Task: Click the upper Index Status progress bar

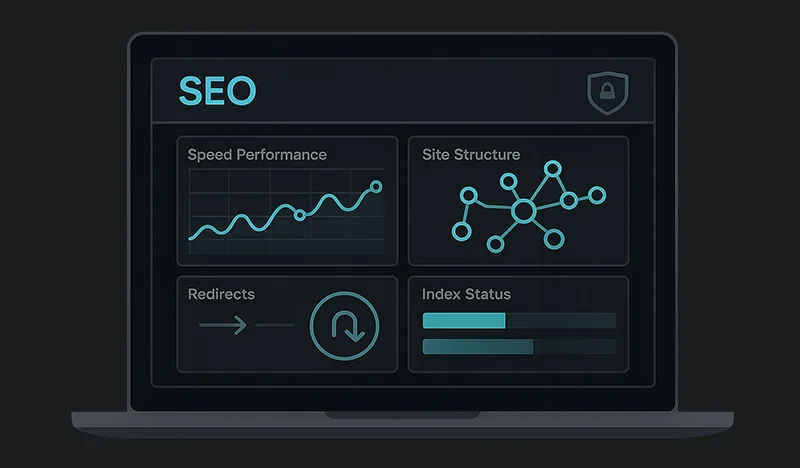Action: click(519, 320)
